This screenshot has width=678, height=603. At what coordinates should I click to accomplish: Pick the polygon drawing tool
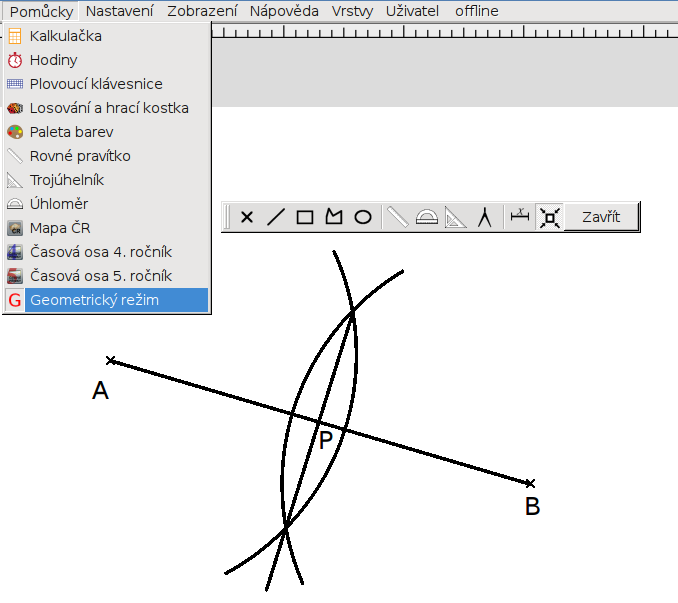[x=334, y=217]
